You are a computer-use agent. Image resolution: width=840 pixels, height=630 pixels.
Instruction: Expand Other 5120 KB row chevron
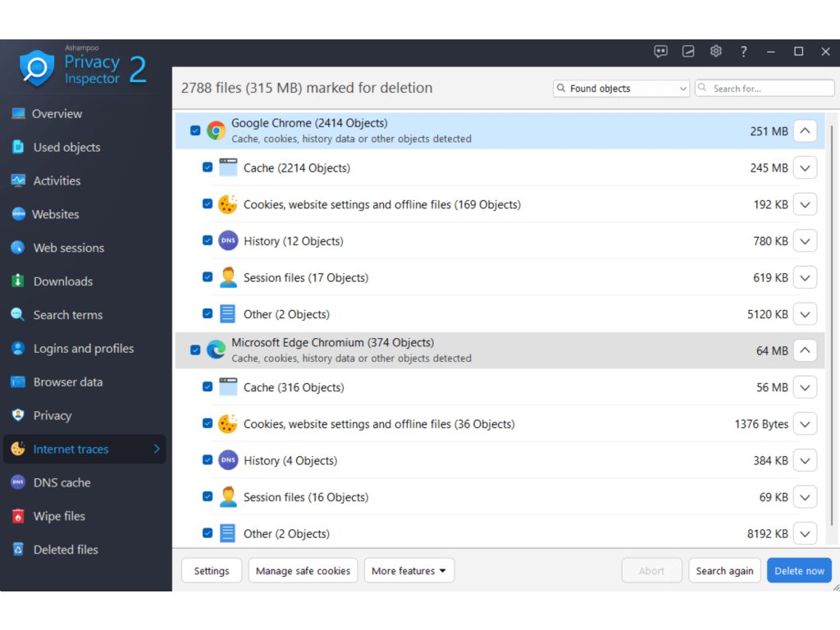tap(805, 314)
